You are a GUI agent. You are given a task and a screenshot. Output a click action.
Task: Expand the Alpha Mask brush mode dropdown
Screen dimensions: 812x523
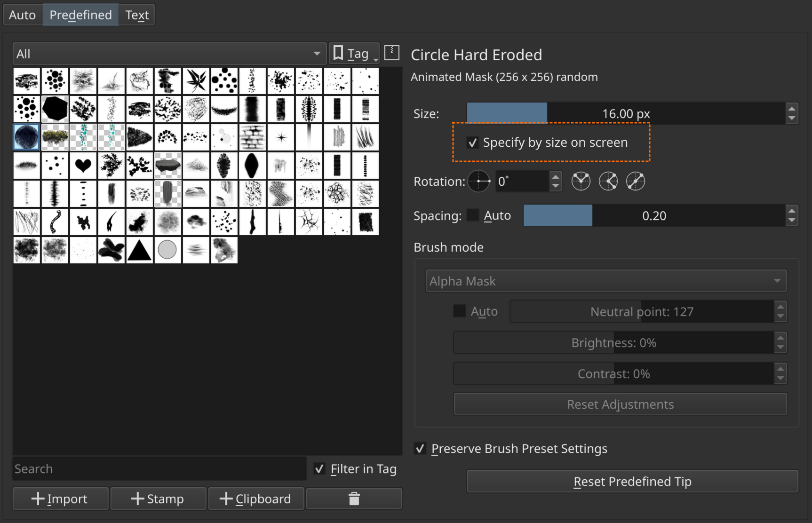pos(605,281)
